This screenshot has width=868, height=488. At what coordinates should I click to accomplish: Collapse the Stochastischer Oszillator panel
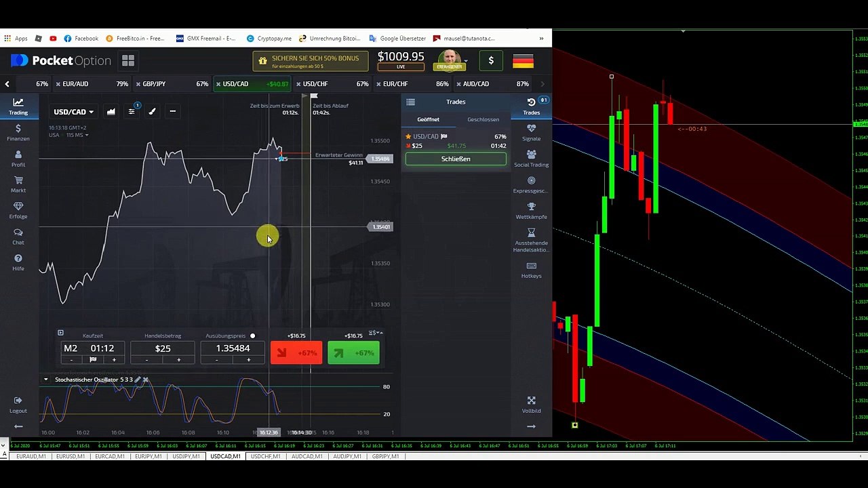coord(45,380)
